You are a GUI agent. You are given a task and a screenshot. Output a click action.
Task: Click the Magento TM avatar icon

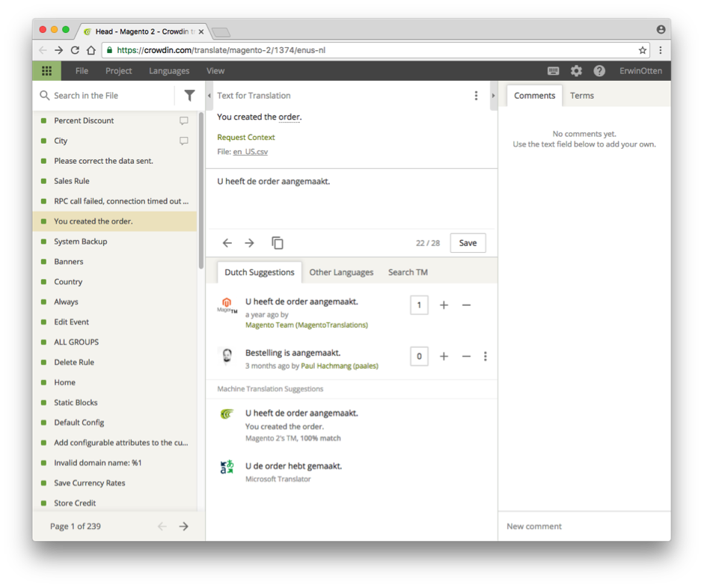tap(227, 304)
